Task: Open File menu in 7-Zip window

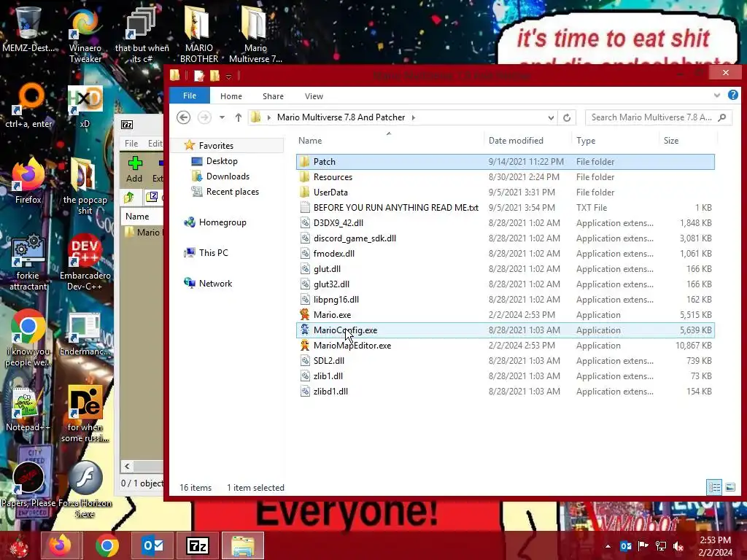Action: point(131,144)
